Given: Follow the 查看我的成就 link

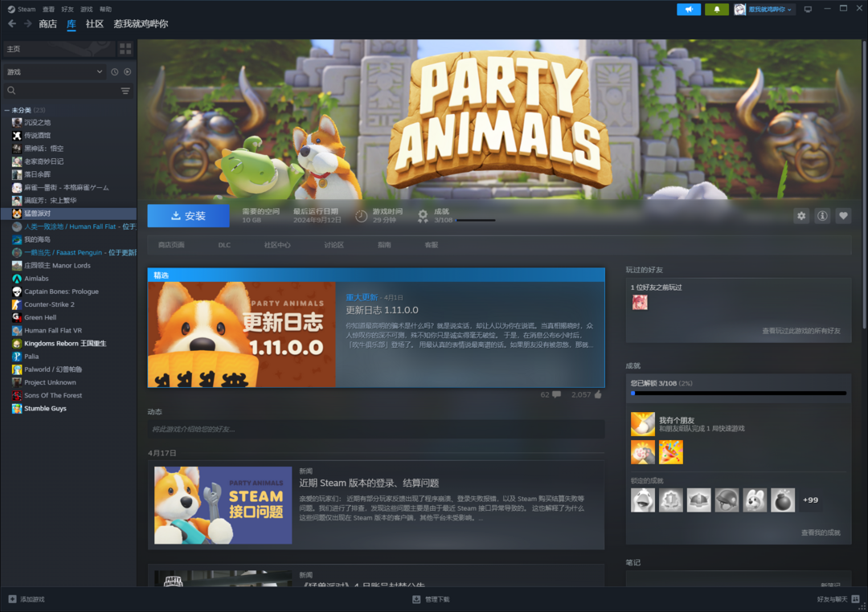Looking at the screenshot, I should (821, 532).
